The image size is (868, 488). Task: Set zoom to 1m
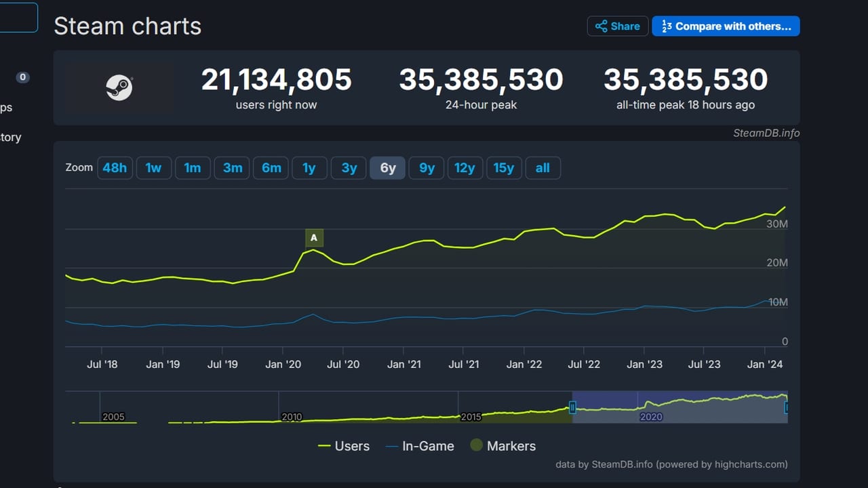pyautogui.click(x=193, y=168)
